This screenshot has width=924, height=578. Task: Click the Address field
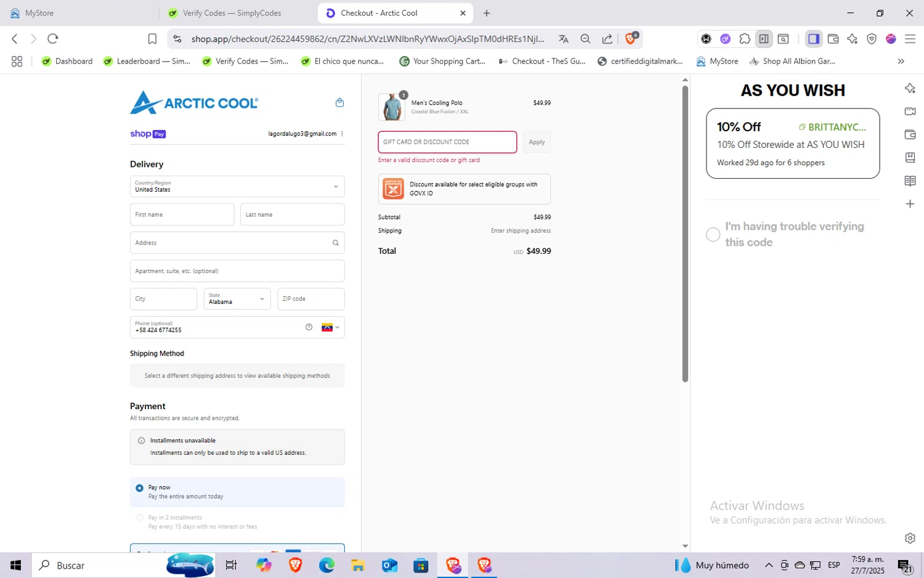(237, 243)
